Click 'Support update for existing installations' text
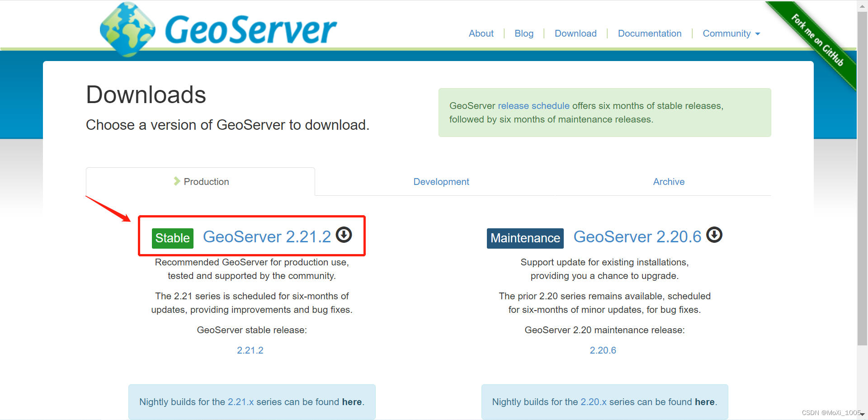 (x=604, y=262)
